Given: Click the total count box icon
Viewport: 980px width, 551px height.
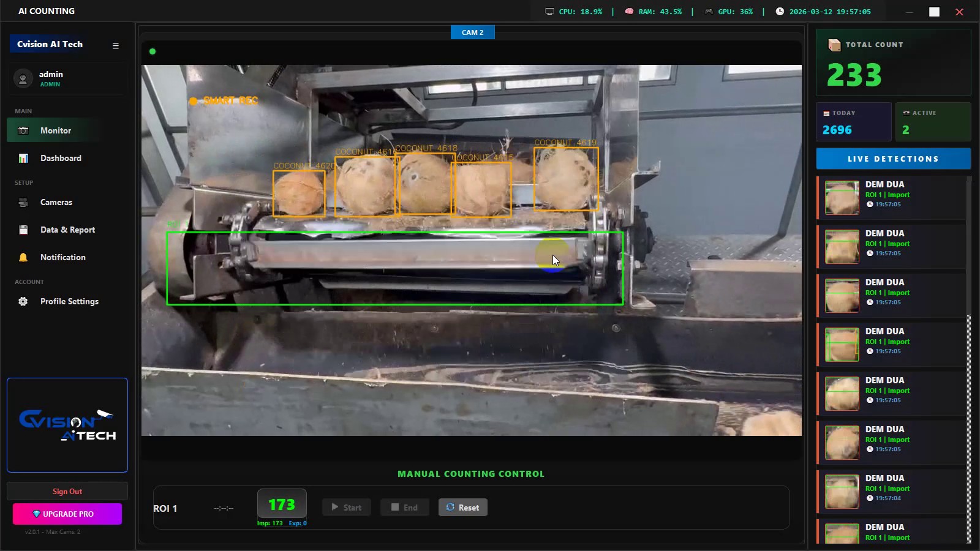Looking at the screenshot, I should pos(834,45).
